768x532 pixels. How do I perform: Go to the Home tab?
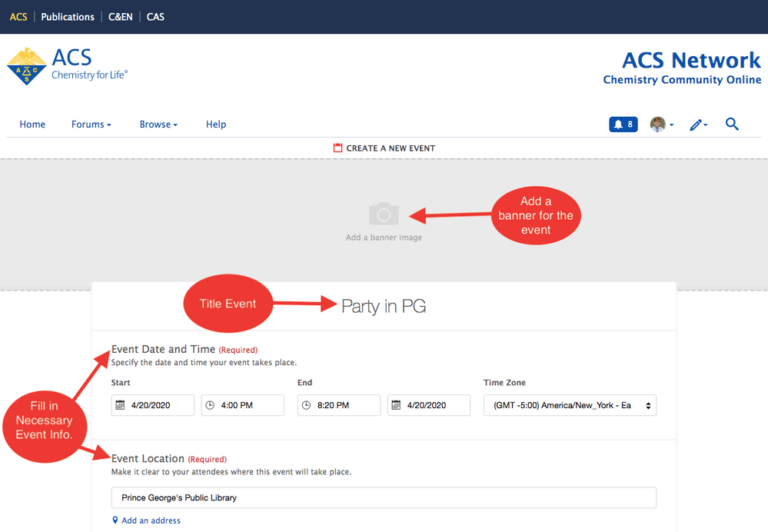32,125
